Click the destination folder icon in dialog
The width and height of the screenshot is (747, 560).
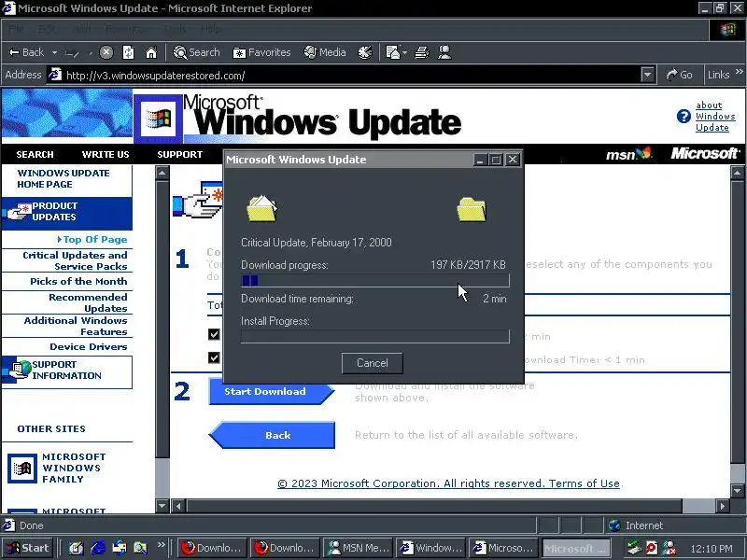(472, 209)
